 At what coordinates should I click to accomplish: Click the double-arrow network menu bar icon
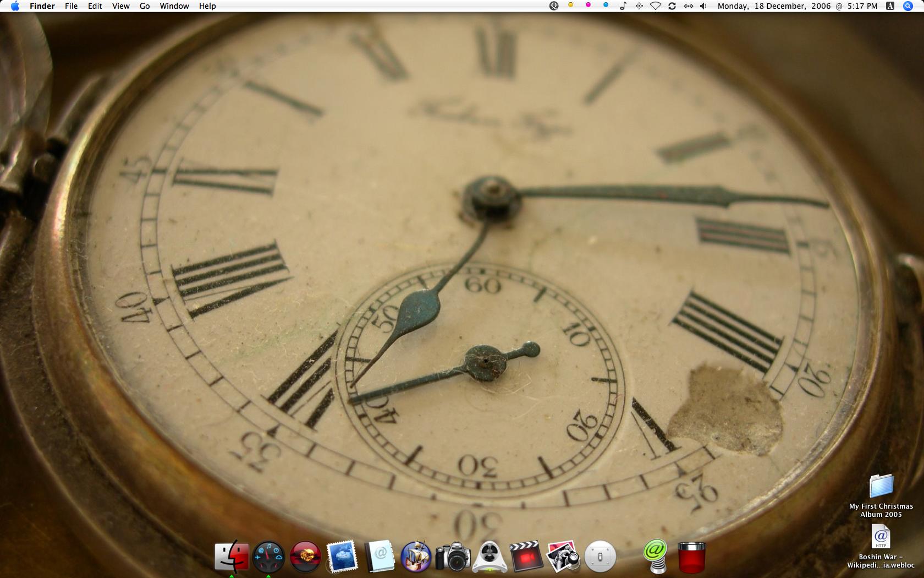point(689,6)
